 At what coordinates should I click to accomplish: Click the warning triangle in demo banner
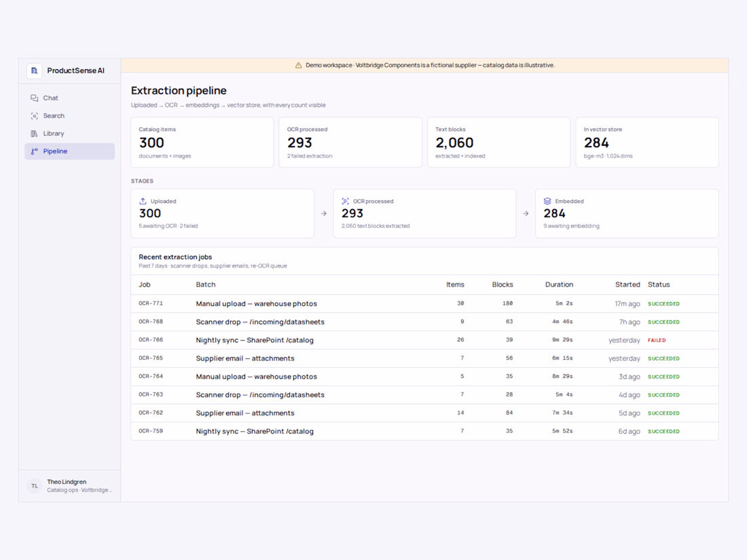pos(298,65)
